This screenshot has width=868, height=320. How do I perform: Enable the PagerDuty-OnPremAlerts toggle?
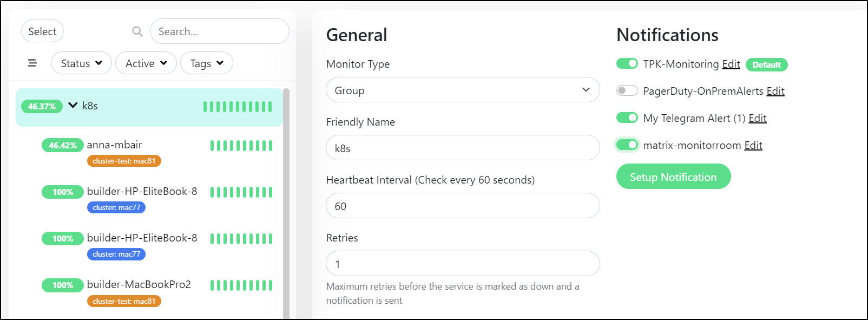click(627, 90)
